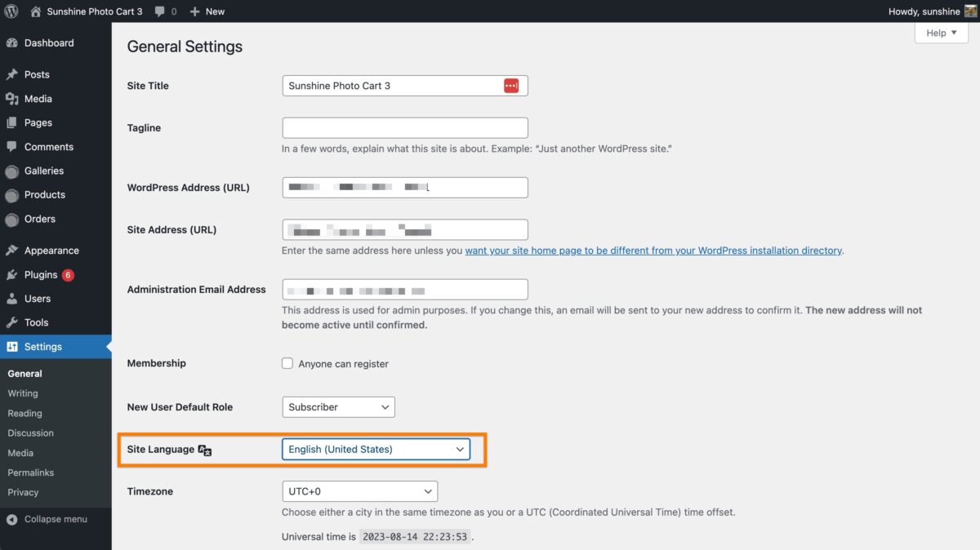Viewport: 980px width, 550px height.
Task: Click the Site Language field label
Action: [161, 450]
